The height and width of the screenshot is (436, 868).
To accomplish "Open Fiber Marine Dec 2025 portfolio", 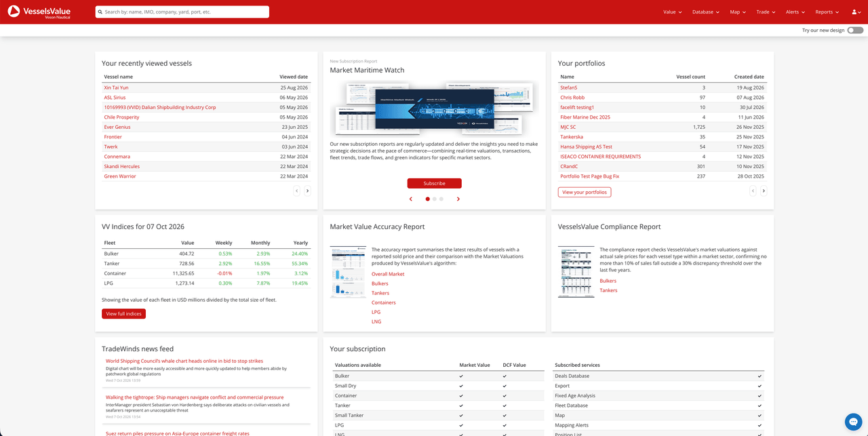I will click(x=585, y=117).
